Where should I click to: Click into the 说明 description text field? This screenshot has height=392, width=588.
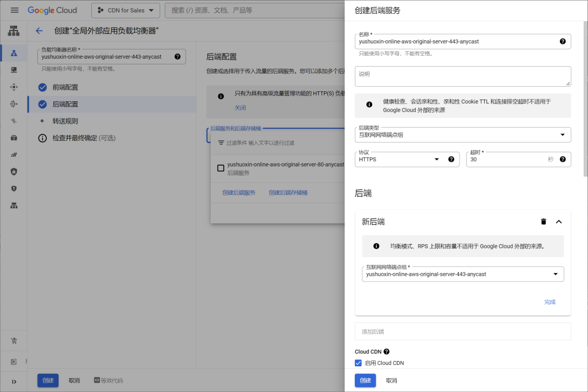(463, 76)
